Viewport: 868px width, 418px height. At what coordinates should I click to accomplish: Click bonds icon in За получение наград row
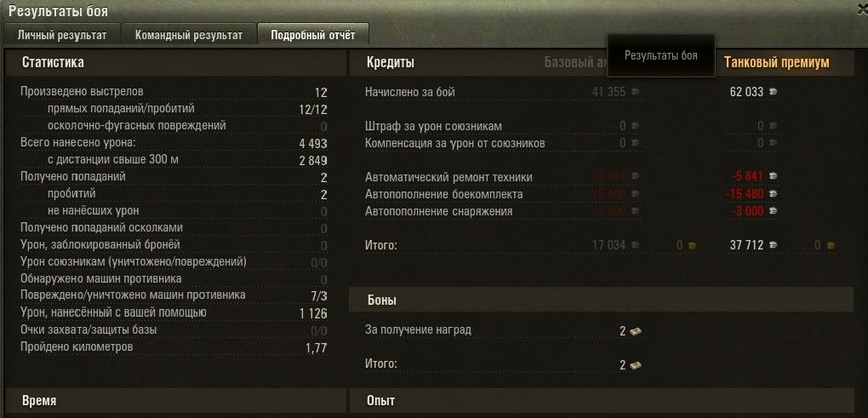[636, 331]
